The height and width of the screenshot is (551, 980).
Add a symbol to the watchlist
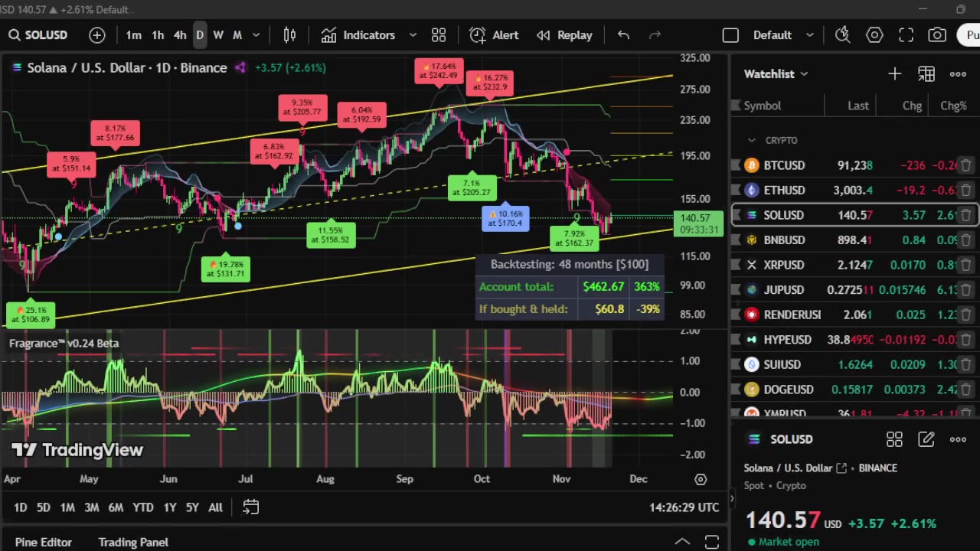(895, 73)
